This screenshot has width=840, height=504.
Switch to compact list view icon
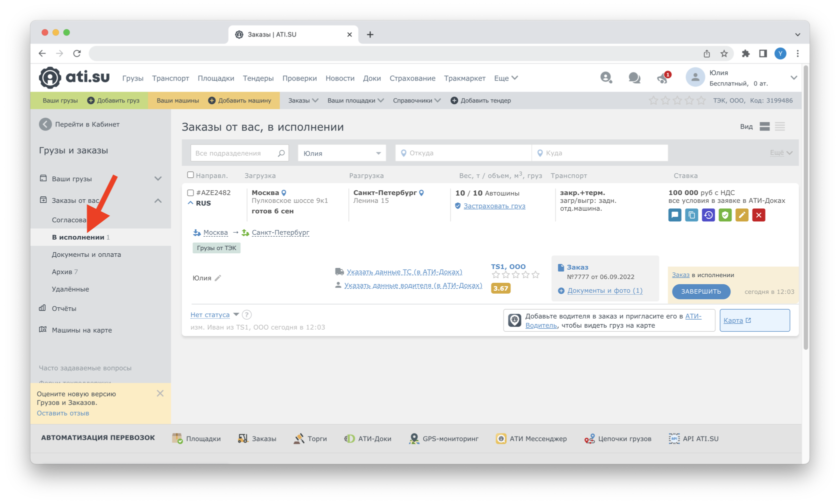(780, 127)
